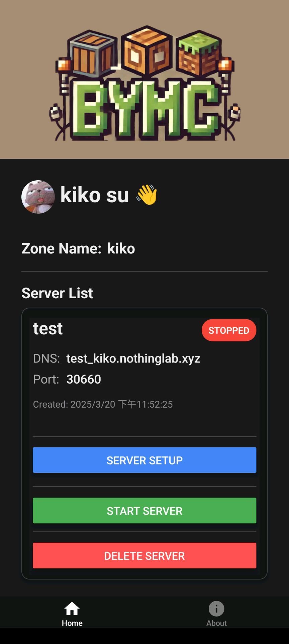Tap the grass block in logo

pos(200,54)
